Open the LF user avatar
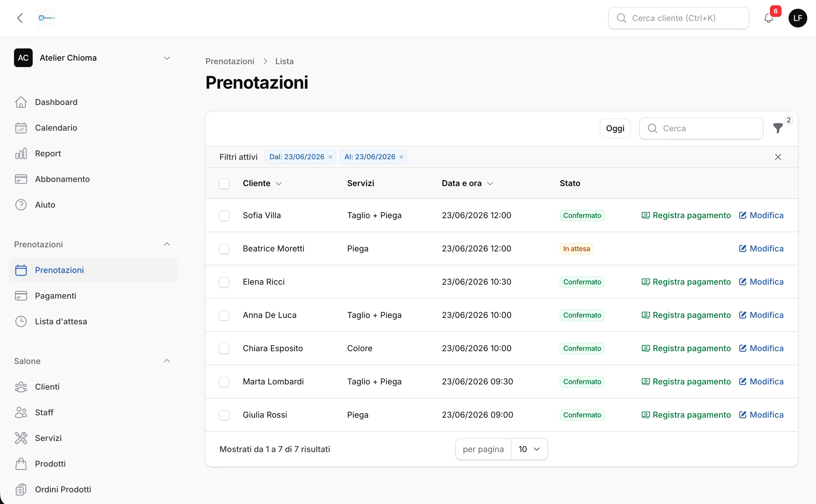 [x=797, y=18]
